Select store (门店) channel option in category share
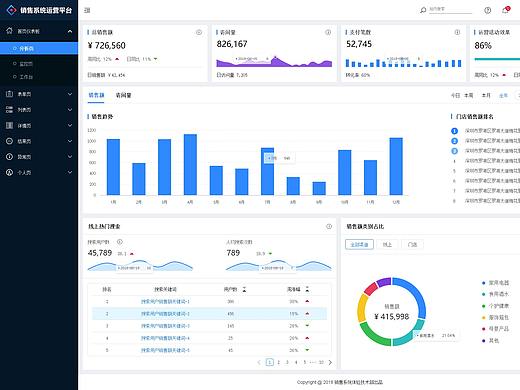 [412, 244]
